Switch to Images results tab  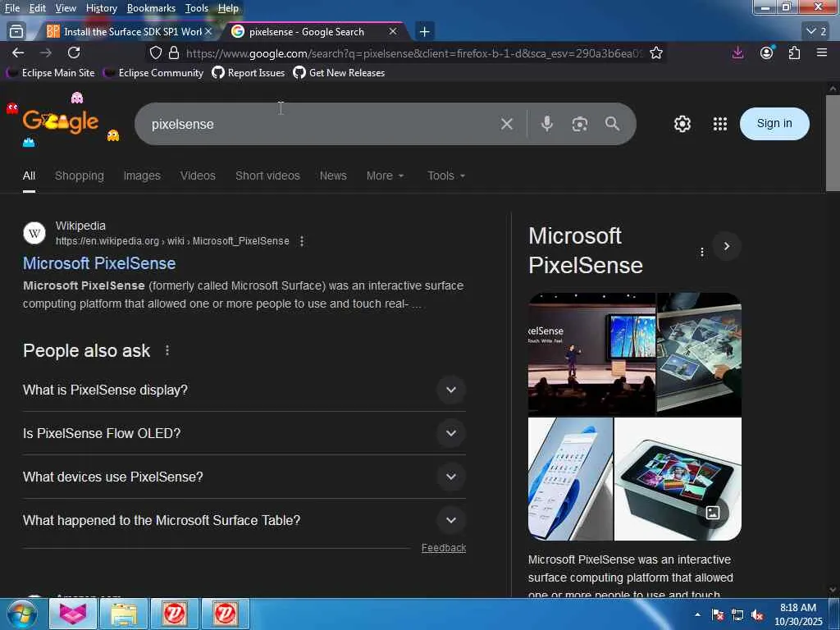coord(142,176)
